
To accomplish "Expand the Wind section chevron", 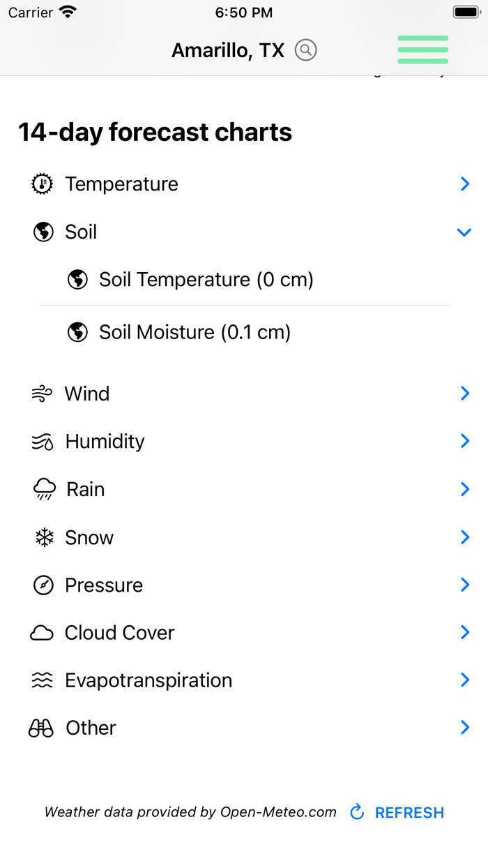I will 464,393.
